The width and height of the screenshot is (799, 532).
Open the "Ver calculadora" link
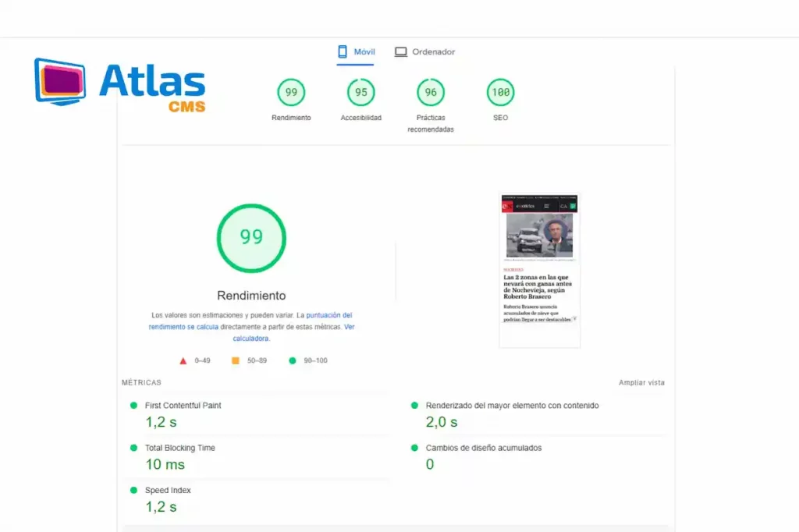tap(250, 339)
